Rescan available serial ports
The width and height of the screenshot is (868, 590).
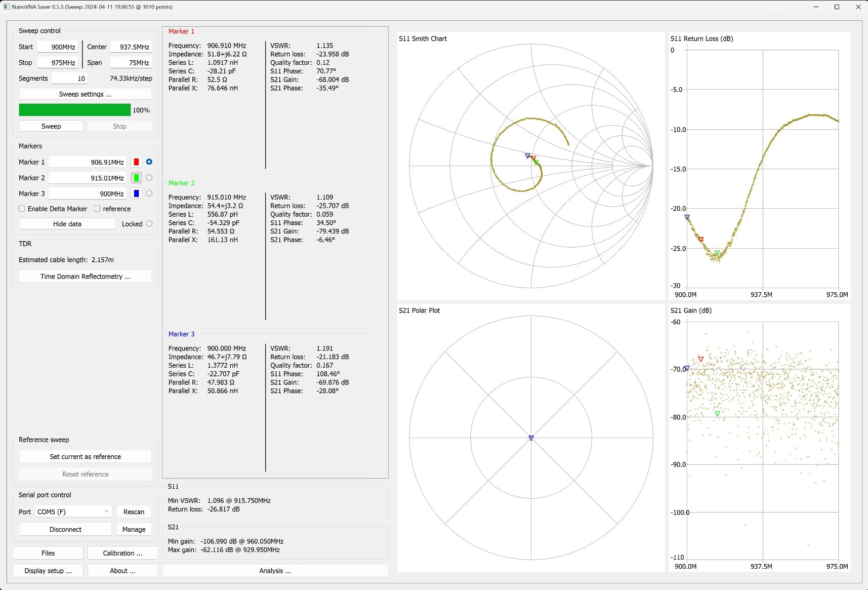click(x=133, y=512)
